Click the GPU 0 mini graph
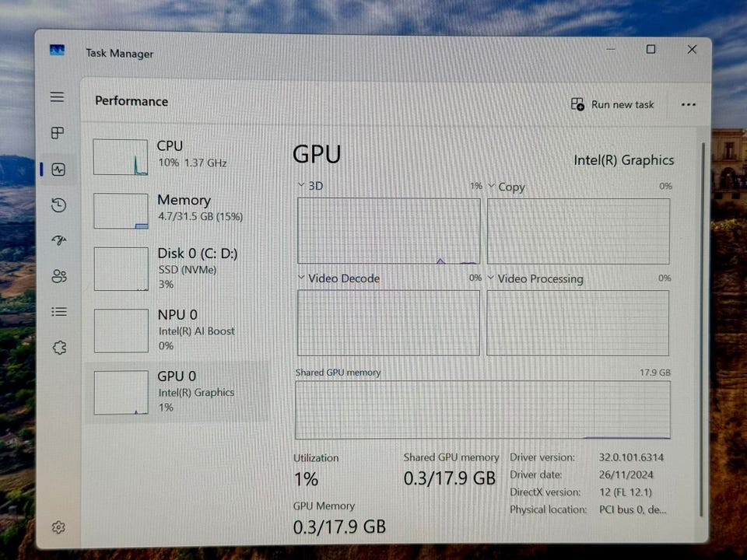 [x=121, y=392]
